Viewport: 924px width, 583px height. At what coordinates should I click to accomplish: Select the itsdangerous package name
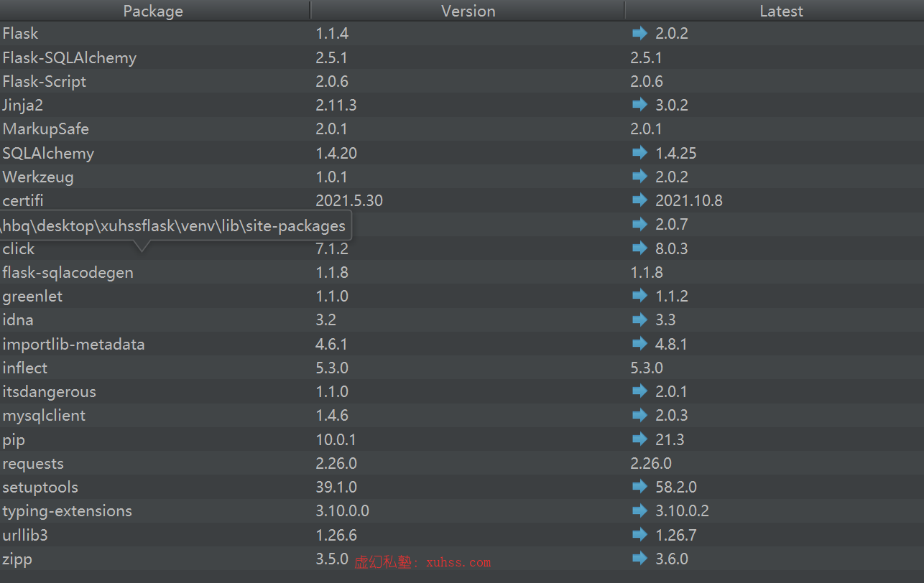point(49,392)
